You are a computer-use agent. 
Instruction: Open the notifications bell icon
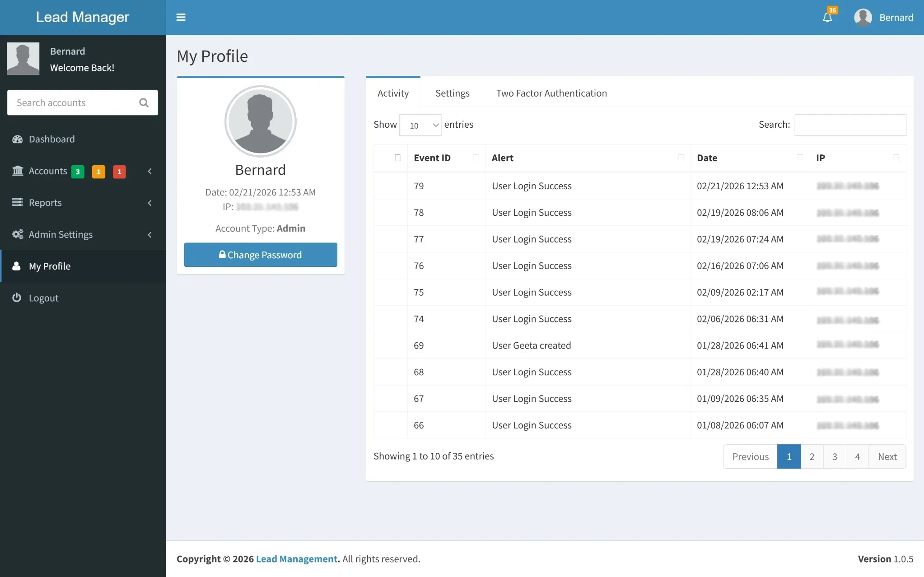827,18
